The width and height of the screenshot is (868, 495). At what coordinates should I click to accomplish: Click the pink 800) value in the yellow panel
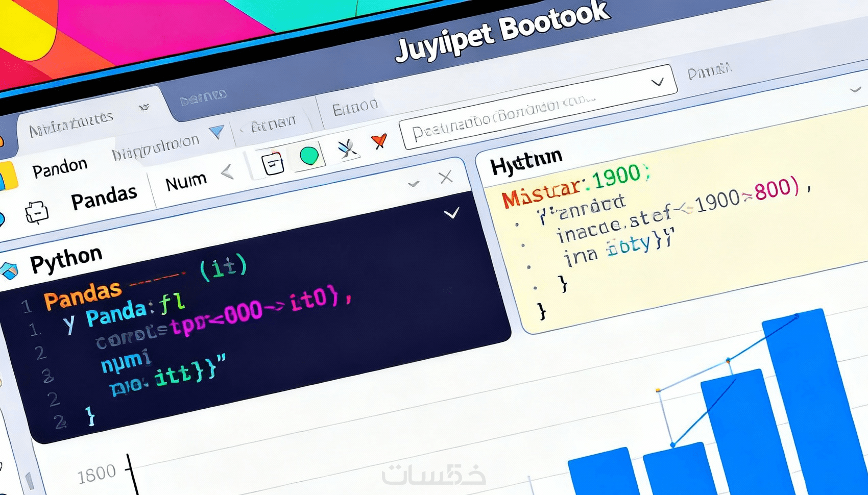(x=776, y=190)
